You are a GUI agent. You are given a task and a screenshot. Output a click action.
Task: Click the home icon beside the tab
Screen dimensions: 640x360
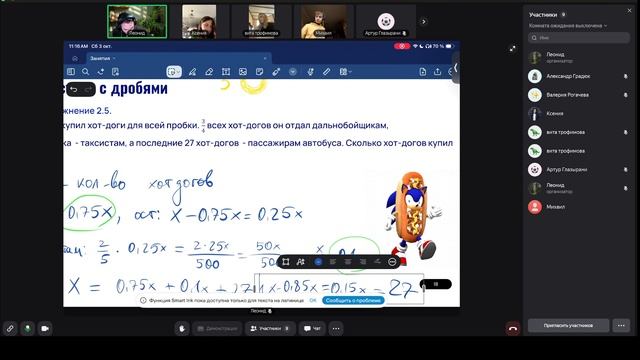[x=75, y=58]
